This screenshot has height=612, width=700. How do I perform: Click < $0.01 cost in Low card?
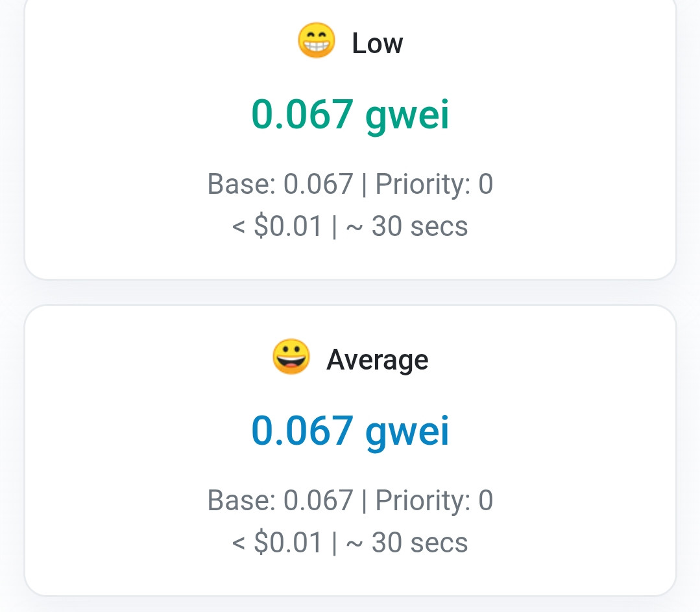click(x=277, y=226)
